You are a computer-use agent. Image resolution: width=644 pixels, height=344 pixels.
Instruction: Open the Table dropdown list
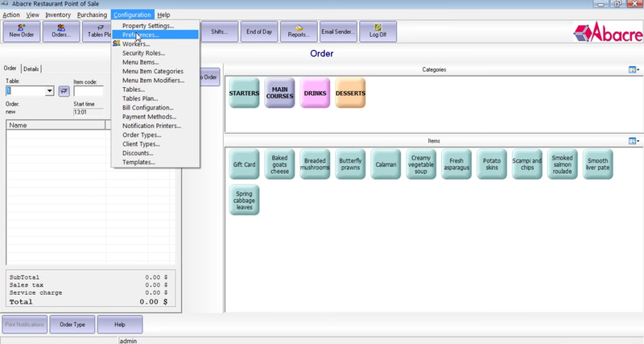tap(49, 91)
